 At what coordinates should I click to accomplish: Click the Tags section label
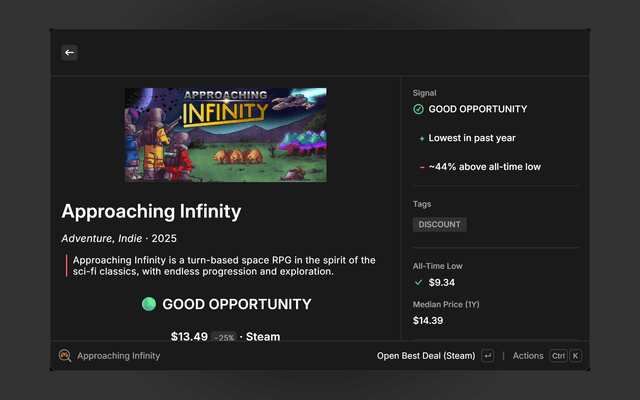pos(422,204)
